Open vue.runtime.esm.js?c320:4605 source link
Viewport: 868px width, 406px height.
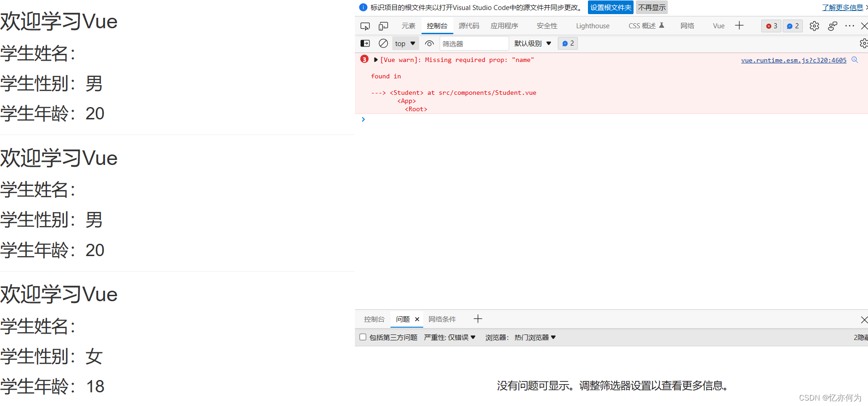point(794,60)
